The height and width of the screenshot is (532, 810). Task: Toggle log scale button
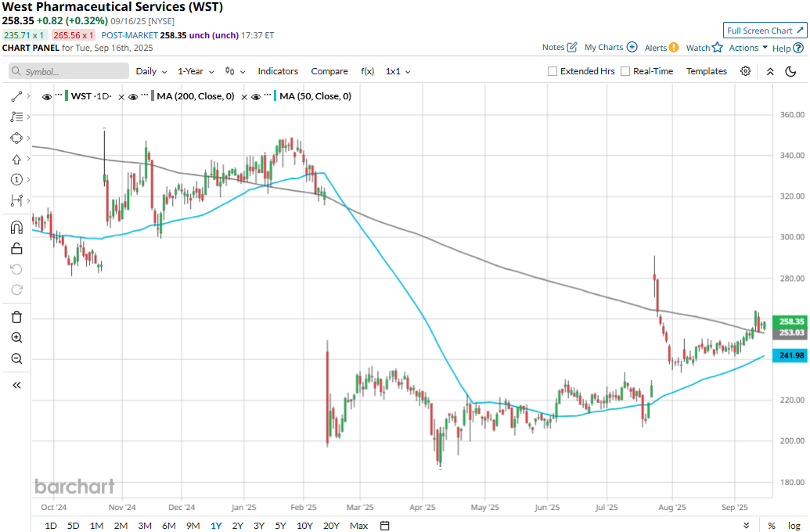(x=794, y=525)
